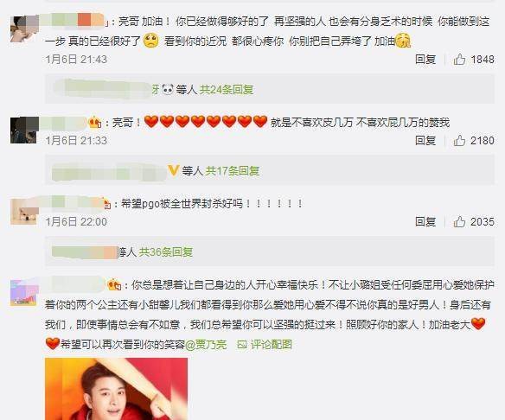This screenshot has width=505, height=420.
Task: Click the timestamp 1月6日 22:00
Action: point(76,222)
